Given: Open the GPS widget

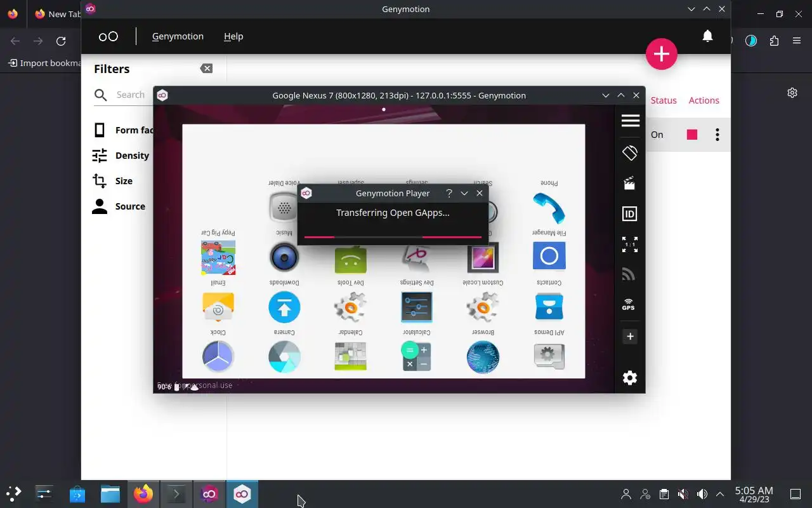Looking at the screenshot, I should [629, 305].
